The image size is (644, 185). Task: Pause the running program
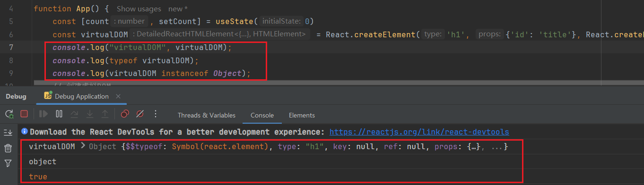click(x=59, y=114)
